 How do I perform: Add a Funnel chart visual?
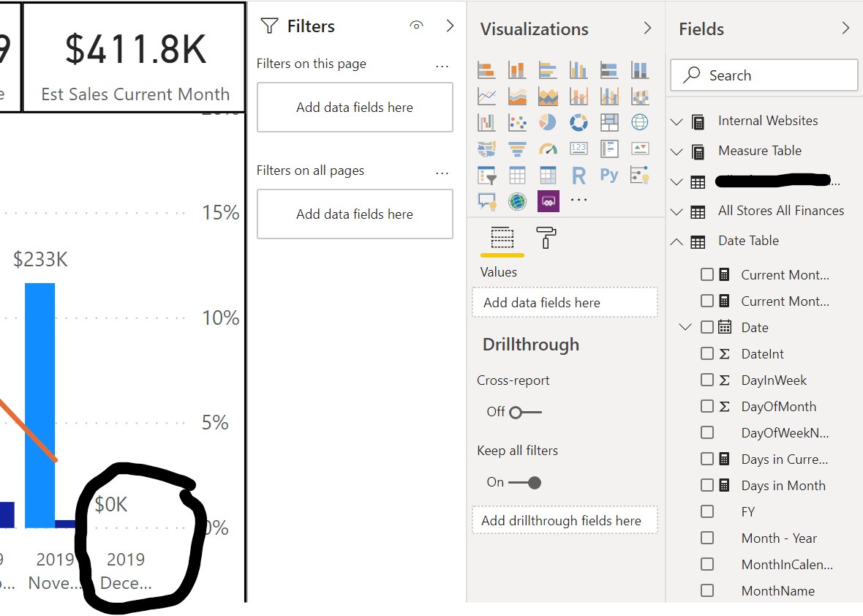point(517,149)
